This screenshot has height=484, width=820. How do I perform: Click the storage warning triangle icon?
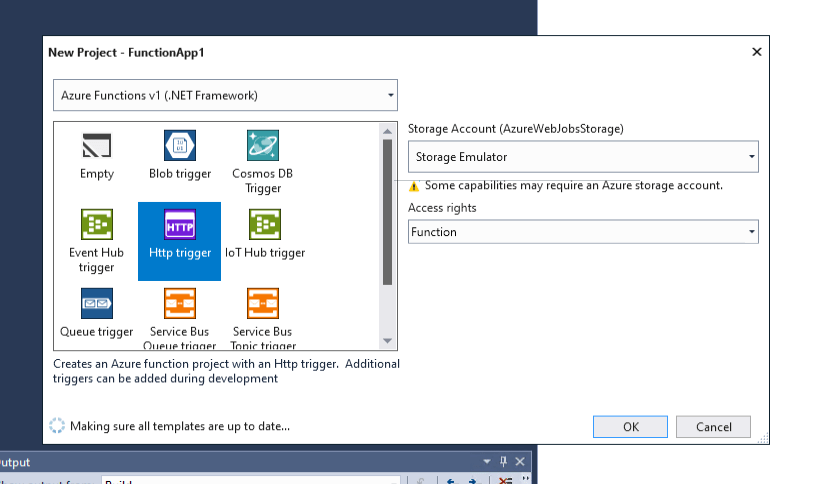[x=414, y=186]
